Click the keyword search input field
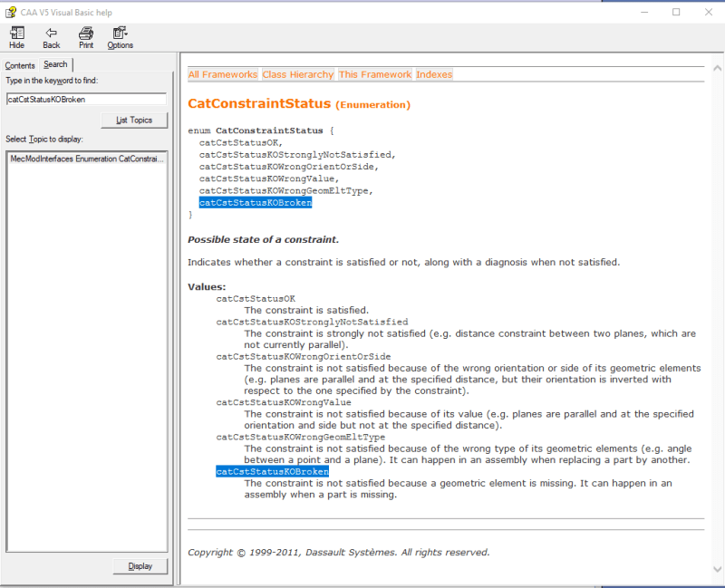 tap(86, 99)
